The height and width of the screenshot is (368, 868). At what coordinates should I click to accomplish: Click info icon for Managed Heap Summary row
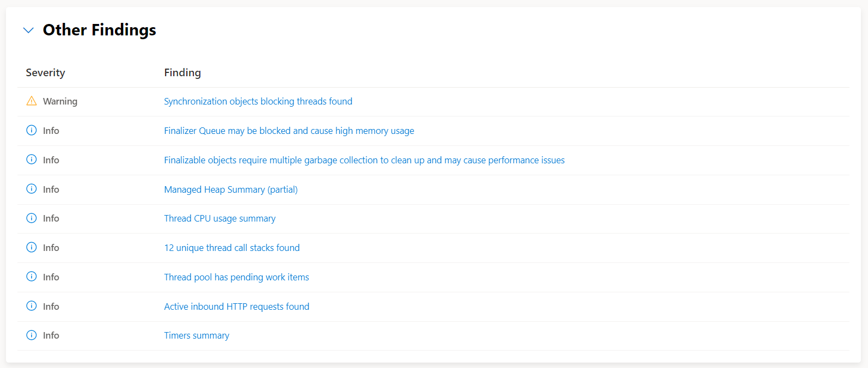click(32, 189)
